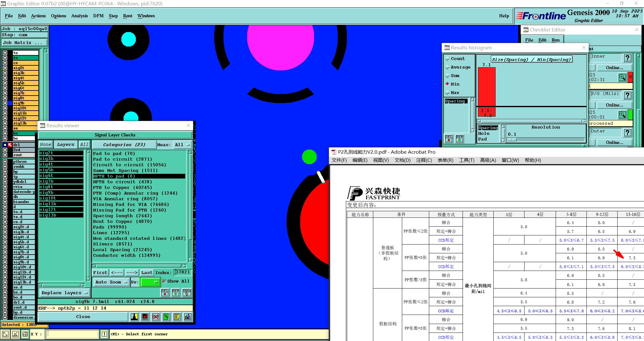Click the UNDO icon in Results viewer
Image resolution: width=644 pixels, height=341 pixels.
186,293
